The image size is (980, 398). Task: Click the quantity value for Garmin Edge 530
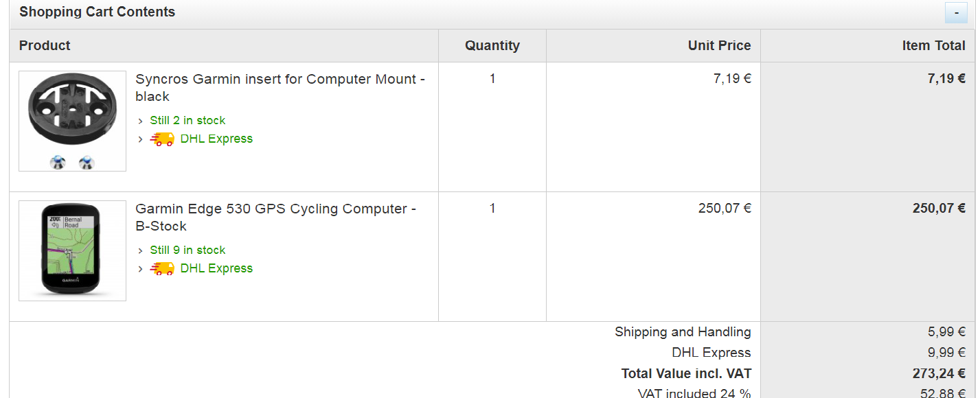pyautogui.click(x=492, y=209)
